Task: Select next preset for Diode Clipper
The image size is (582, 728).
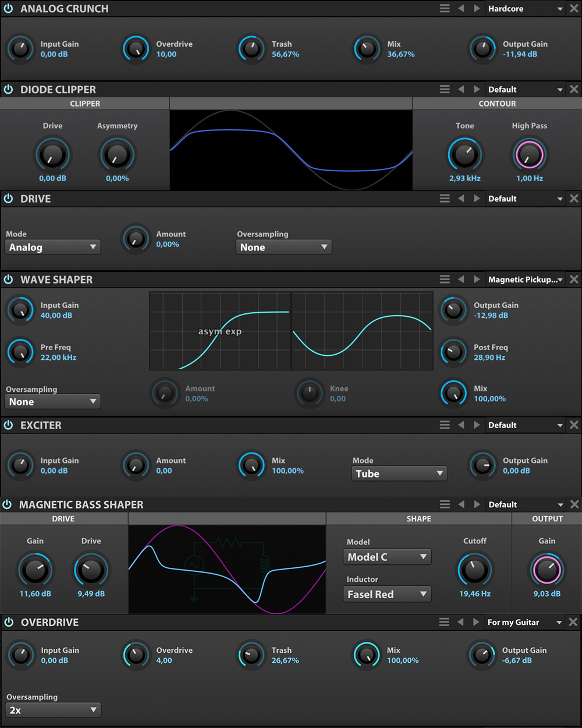Action: pos(477,90)
